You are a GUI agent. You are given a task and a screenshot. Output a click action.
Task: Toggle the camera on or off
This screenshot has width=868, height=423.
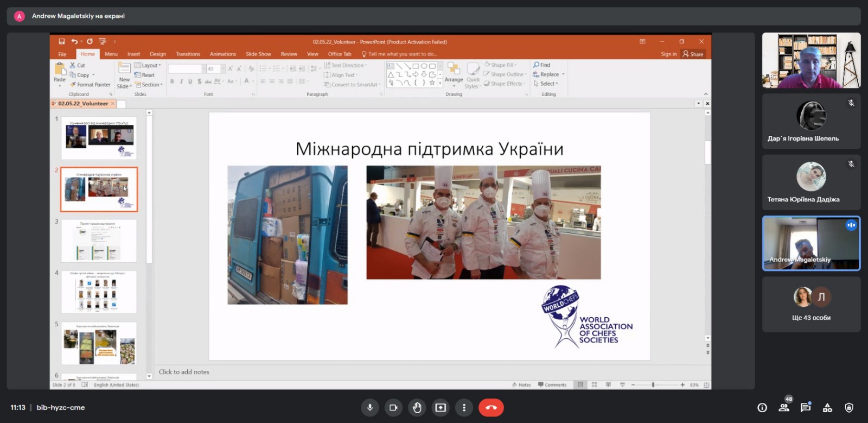pos(393,408)
